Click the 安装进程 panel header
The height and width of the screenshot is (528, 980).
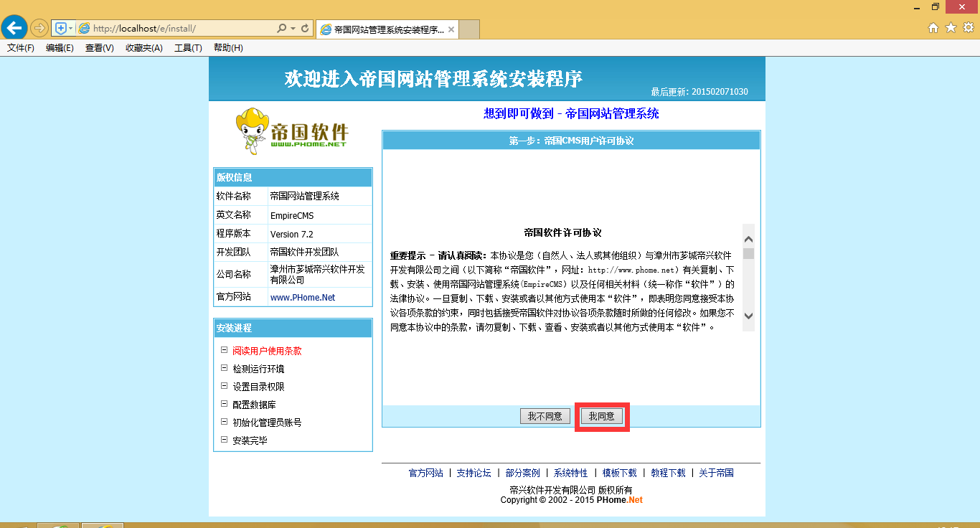[x=293, y=328]
